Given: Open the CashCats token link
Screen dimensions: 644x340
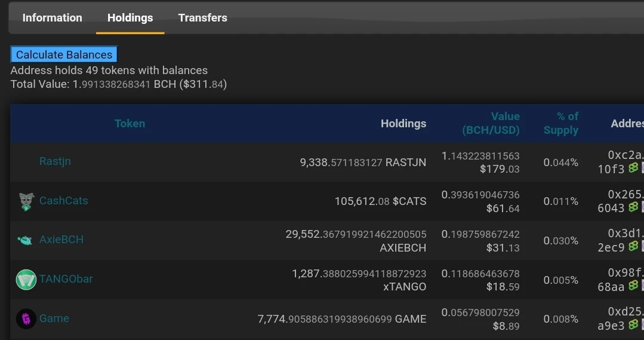Looking at the screenshot, I should (x=64, y=201).
